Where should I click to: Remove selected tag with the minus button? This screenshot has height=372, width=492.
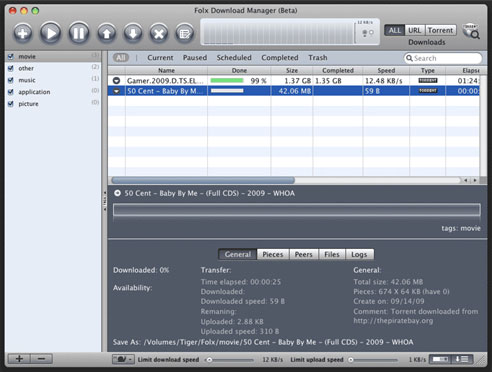tap(41, 359)
